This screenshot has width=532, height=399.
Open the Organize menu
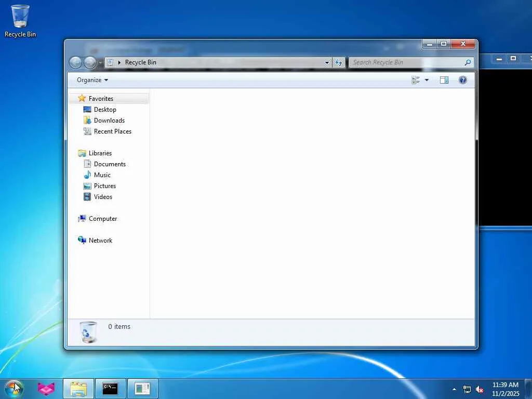pyautogui.click(x=92, y=80)
